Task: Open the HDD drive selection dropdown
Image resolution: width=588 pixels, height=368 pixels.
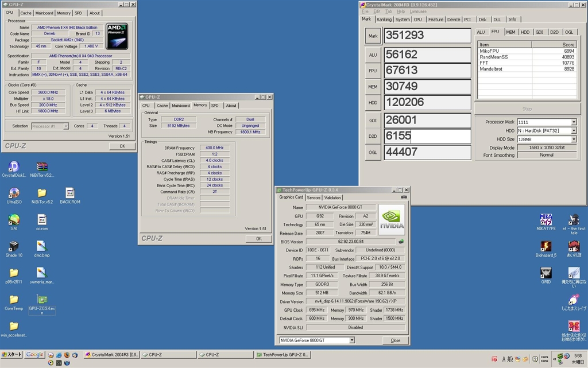Action: (x=573, y=131)
